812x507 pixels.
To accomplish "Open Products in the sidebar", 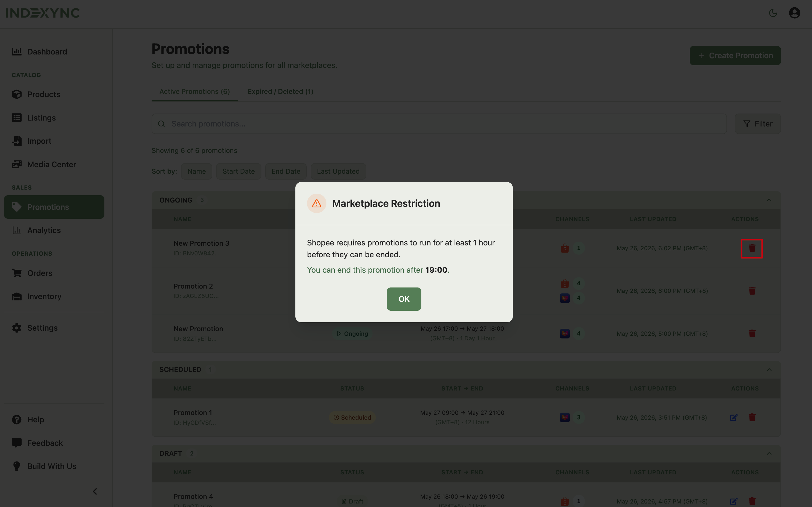I will click(54, 94).
